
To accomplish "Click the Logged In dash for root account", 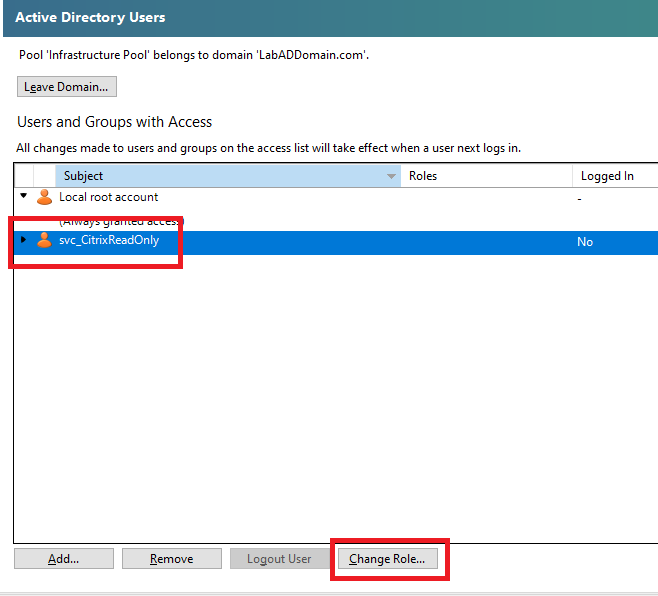I will (580, 199).
